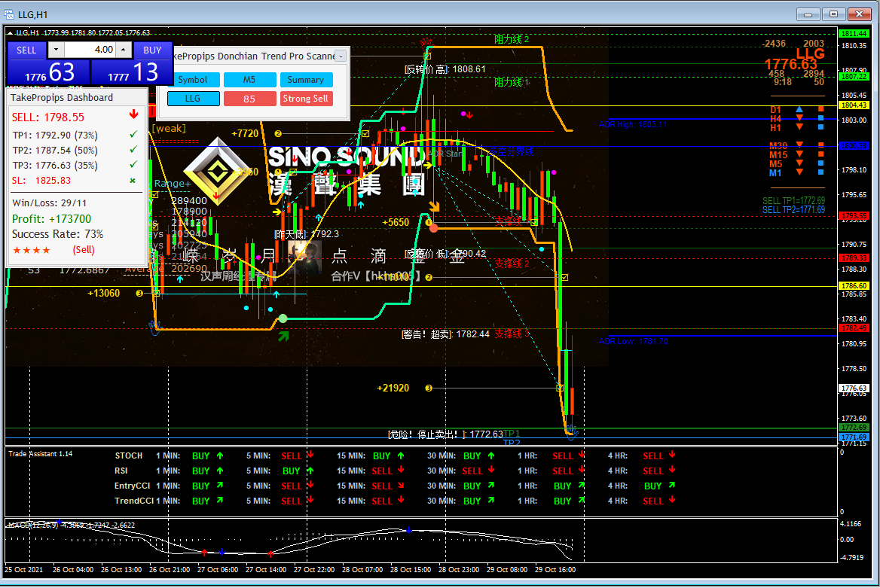The image size is (880, 588).
Task: Click the '+7720' profit marker on the chart
Action: click(x=245, y=133)
